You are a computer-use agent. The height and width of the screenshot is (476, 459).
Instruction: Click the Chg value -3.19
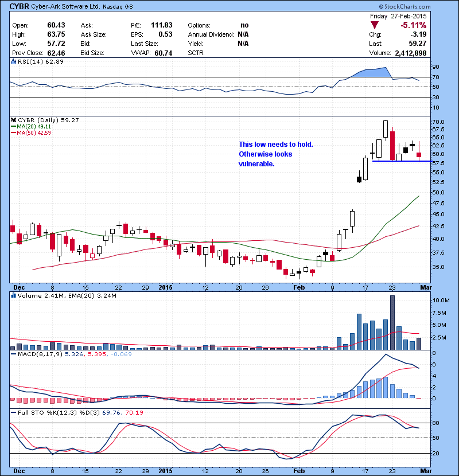click(x=419, y=34)
